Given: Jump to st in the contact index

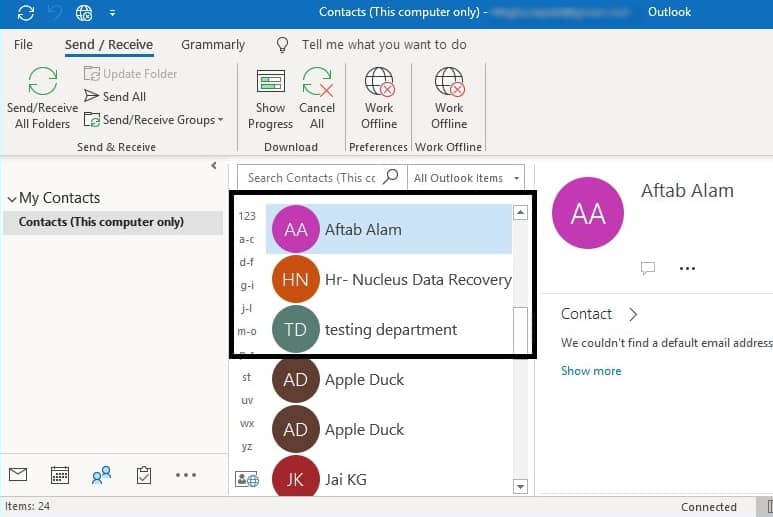Looking at the screenshot, I should [x=246, y=378].
